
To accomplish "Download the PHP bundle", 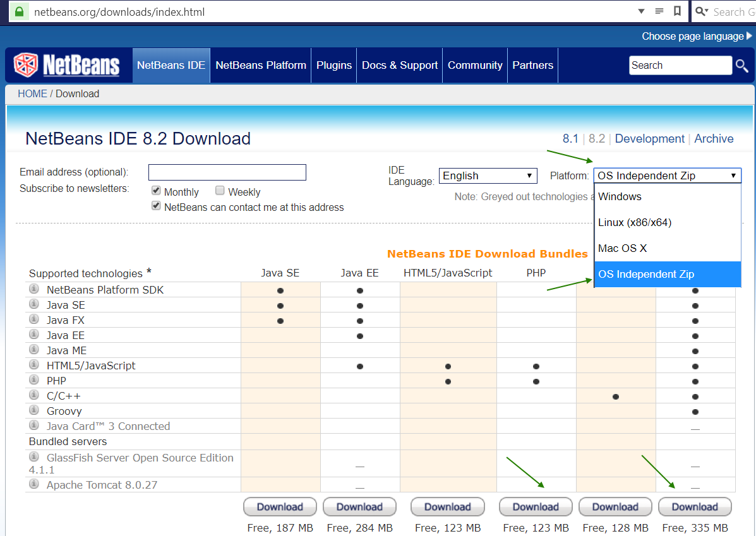I will click(536, 506).
